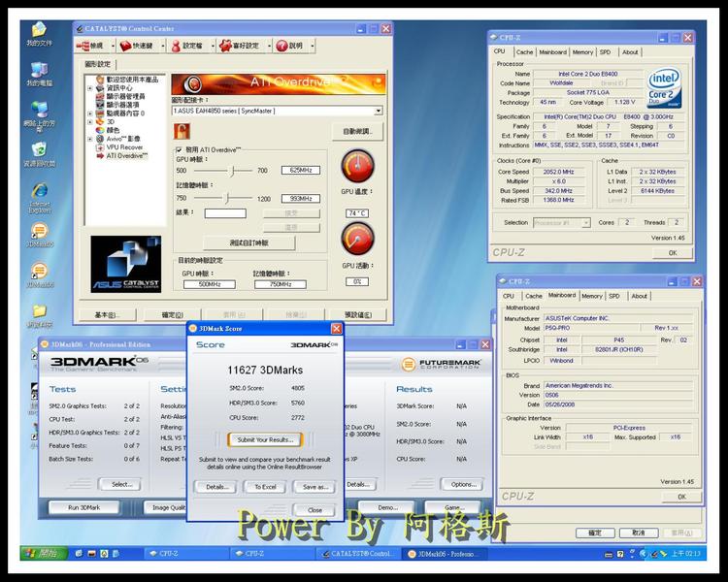
Task: Toggle the 啟用 ATI Overdrive checkbox
Action: point(179,150)
